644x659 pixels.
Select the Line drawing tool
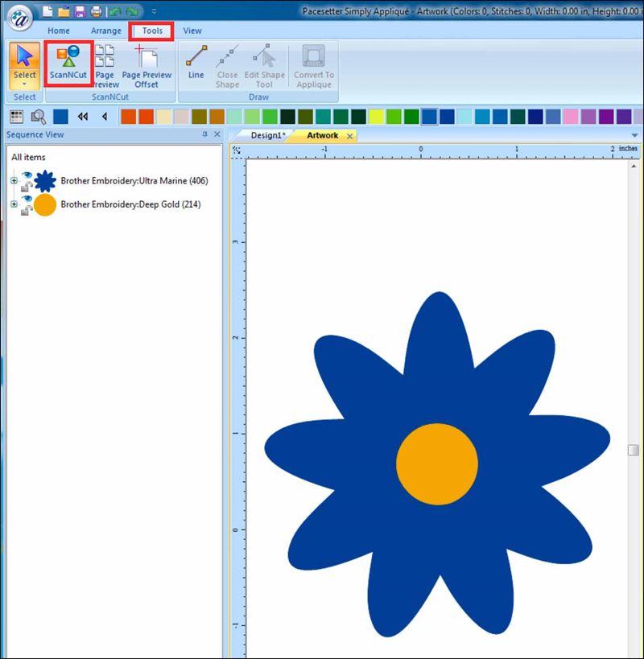(196, 62)
